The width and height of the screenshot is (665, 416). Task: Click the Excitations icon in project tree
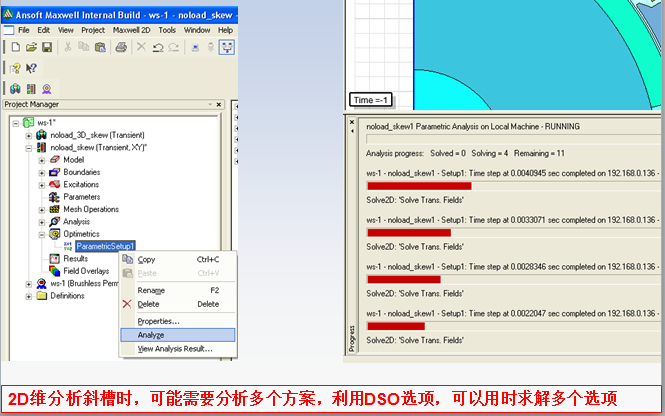point(55,184)
